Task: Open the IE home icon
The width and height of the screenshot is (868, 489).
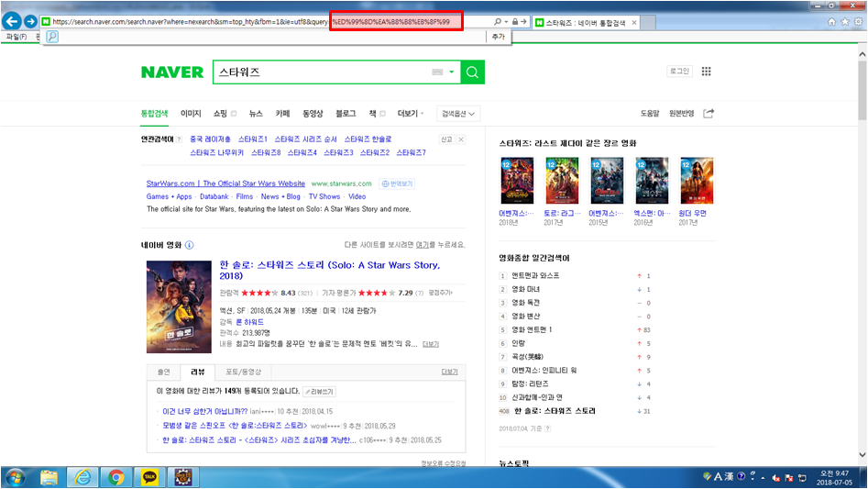Action: pos(831,22)
